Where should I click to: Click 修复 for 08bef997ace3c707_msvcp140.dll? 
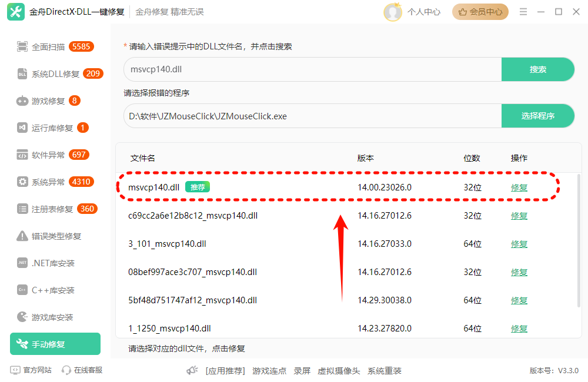click(x=519, y=272)
